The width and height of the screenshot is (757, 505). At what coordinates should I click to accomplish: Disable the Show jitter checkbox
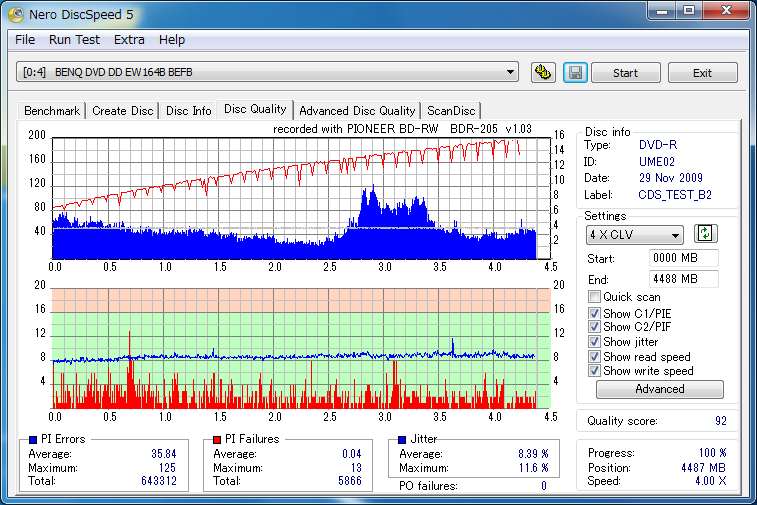[594, 342]
